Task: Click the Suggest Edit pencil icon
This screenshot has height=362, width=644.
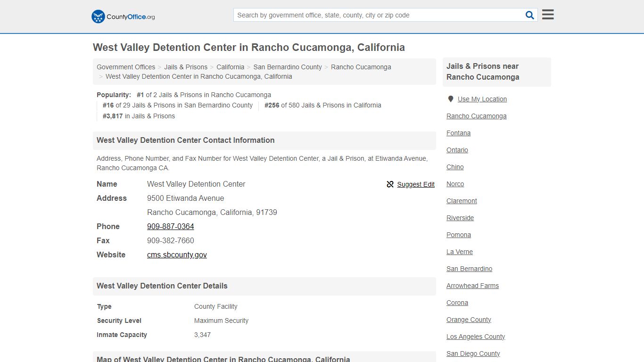Action: [x=390, y=184]
